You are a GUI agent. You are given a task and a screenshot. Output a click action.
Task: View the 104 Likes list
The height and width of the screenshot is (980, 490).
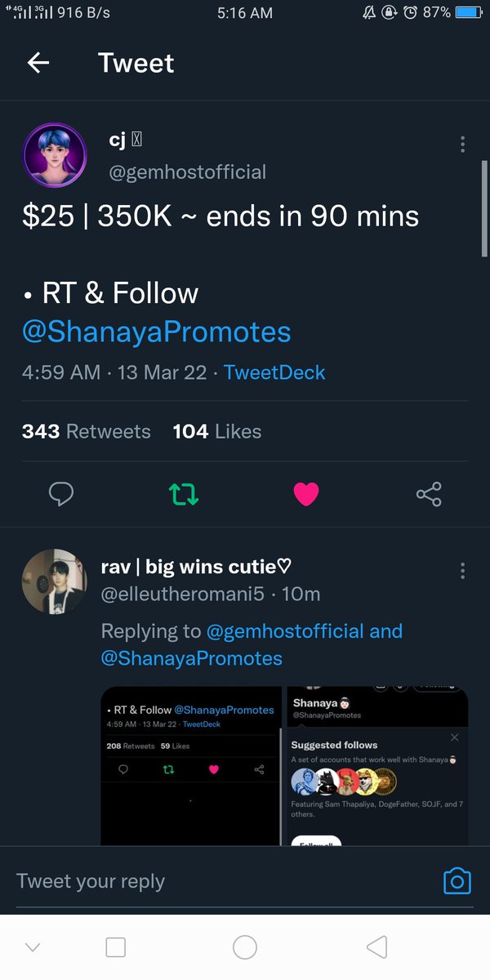click(217, 431)
